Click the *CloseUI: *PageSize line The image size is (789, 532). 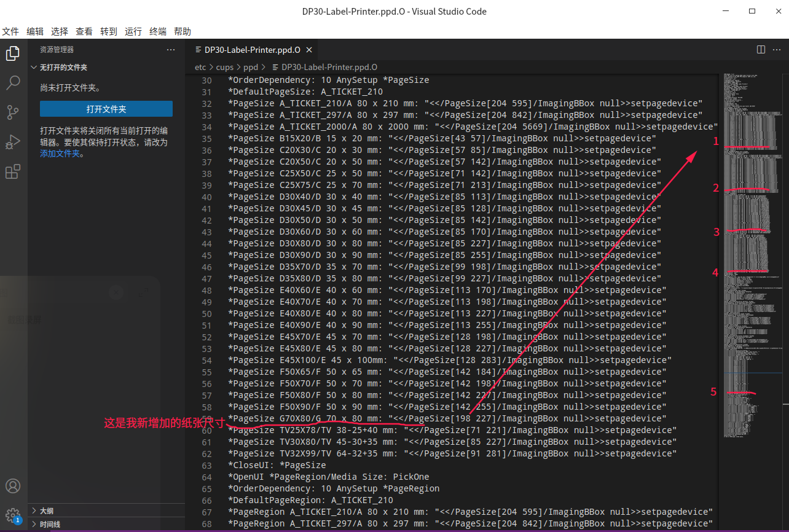[x=277, y=465]
